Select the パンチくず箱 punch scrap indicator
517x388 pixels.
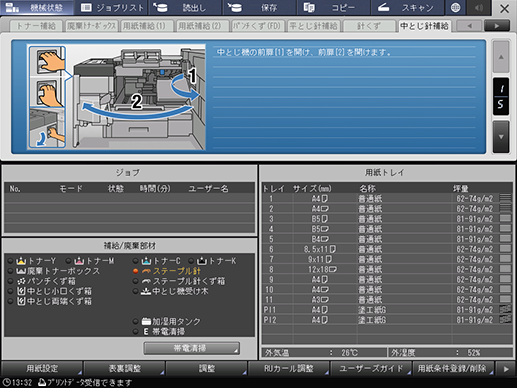coord(42,281)
